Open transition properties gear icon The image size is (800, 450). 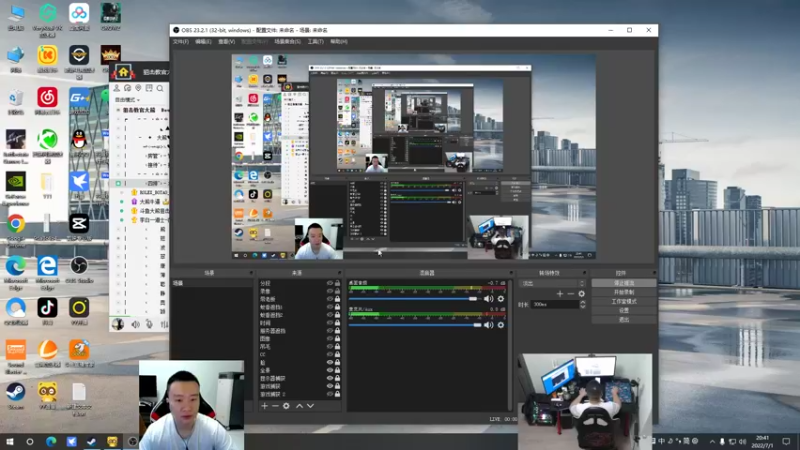click(581, 294)
